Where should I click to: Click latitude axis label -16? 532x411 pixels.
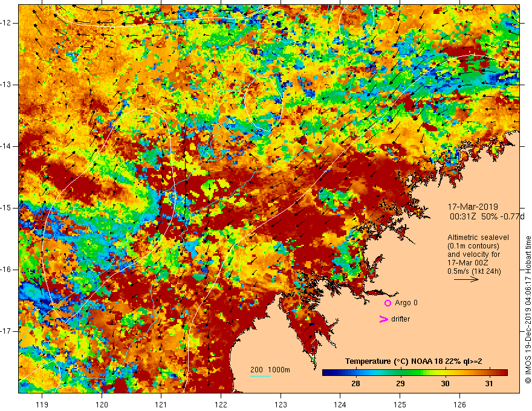tap(6, 270)
